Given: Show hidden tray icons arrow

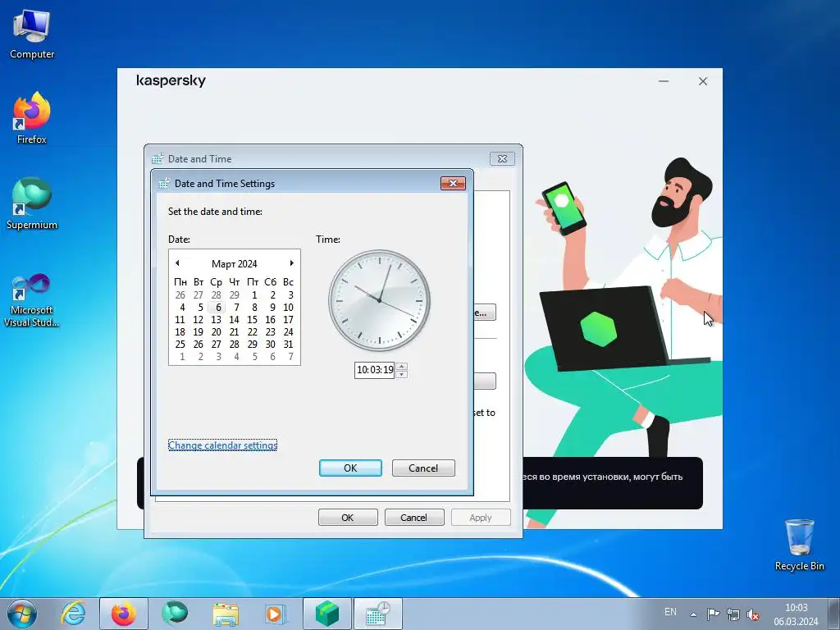Looking at the screenshot, I should coord(693,614).
